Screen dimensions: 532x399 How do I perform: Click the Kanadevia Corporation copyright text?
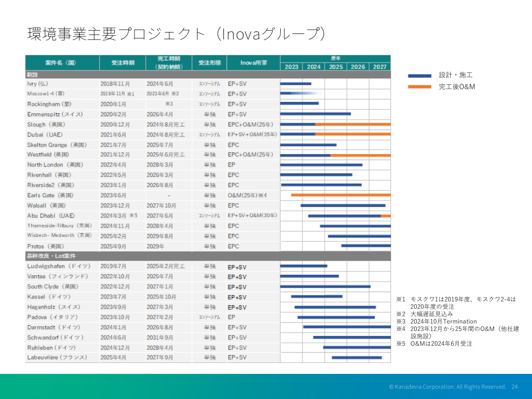447,387
